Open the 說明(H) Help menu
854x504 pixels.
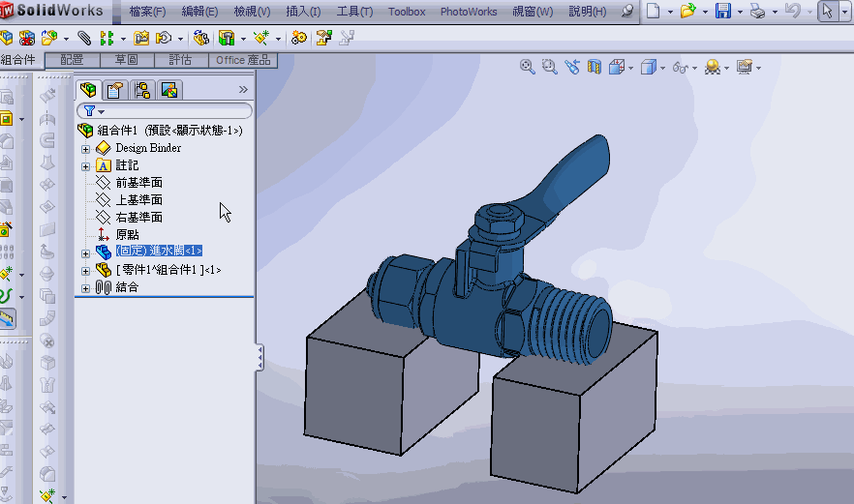click(588, 12)
